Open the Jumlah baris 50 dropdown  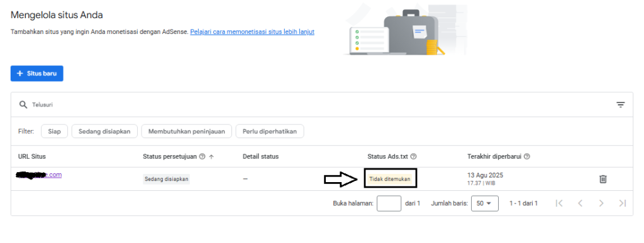pyautogui.click(x=485, y=203)
